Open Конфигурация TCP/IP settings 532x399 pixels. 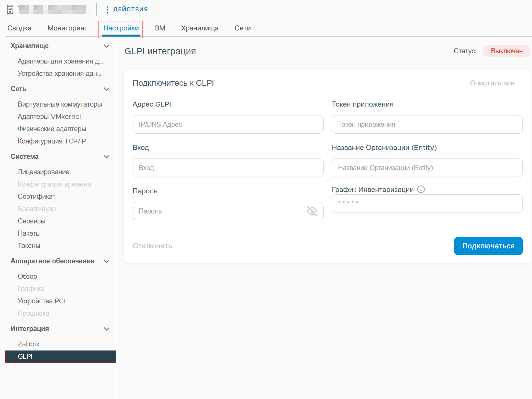[x=52, y=141]
